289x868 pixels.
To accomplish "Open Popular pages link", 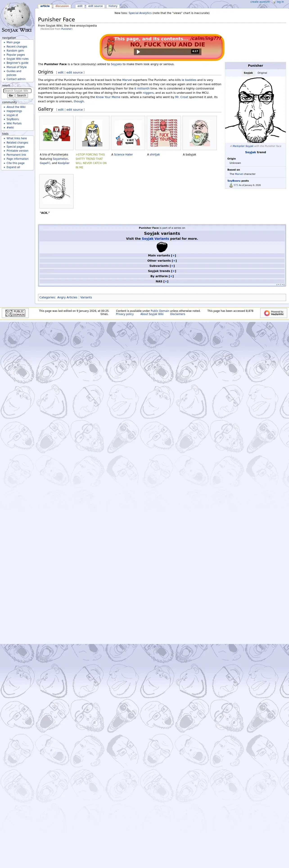I will 16,55.
